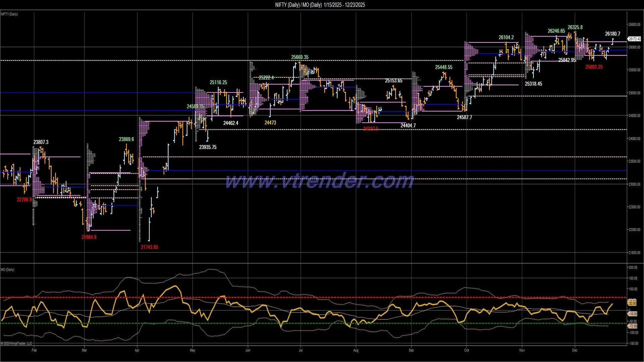Screen dimensions: 644x362
Task: Click the red 25693.25 support label
Action: click(594, 67)
